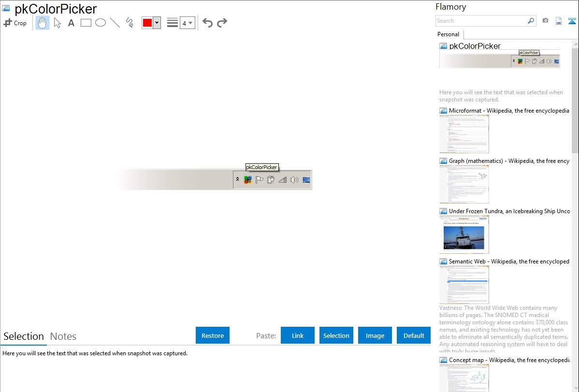Select the rectangle shape tool
The height and width of the screenshot is (392, 579).
(x=86, y=23)
